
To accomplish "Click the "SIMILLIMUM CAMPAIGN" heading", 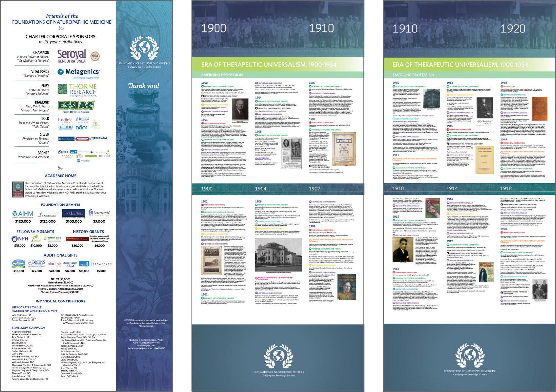I will click(28, 328).
